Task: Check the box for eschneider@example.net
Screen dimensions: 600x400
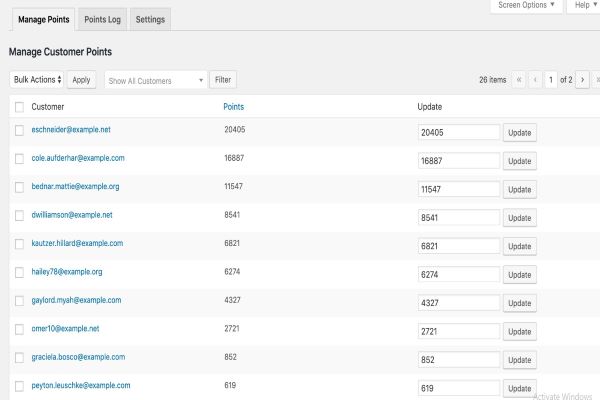Action: 19,130
